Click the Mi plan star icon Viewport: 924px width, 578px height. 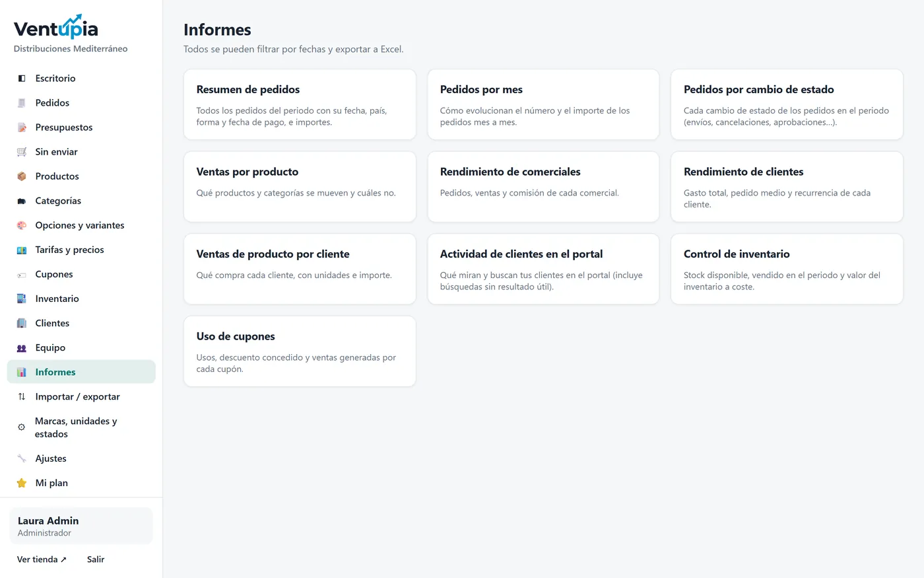(x=22, y=483)
